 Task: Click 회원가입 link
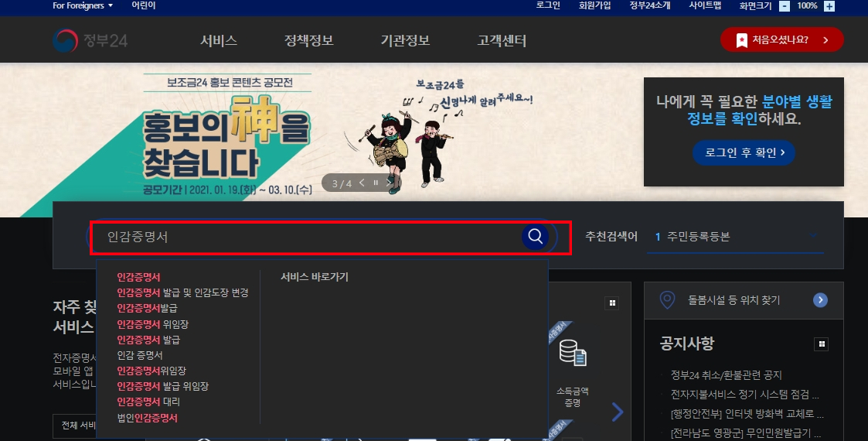tap(594, 5)
